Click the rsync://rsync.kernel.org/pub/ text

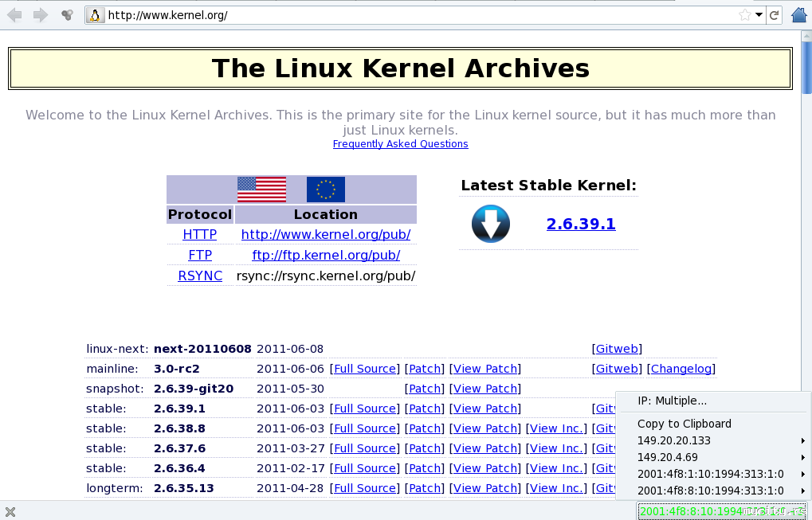pyautogui.click(x=326, y=276)
